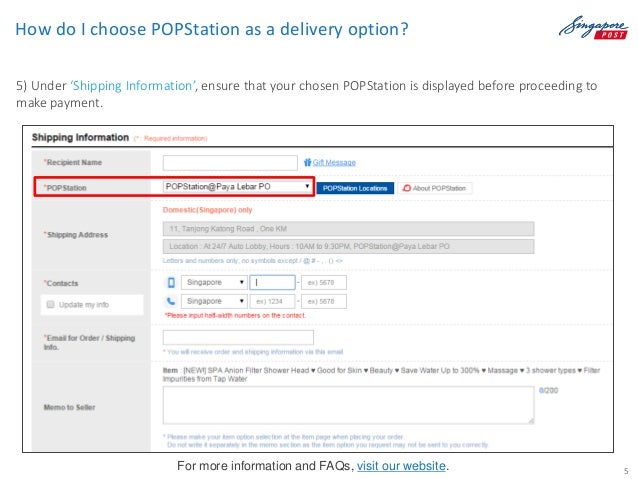Click the POPStation Locations button
Image resolution: width=638 pixels, height=479 pixels.
(355, 188)
